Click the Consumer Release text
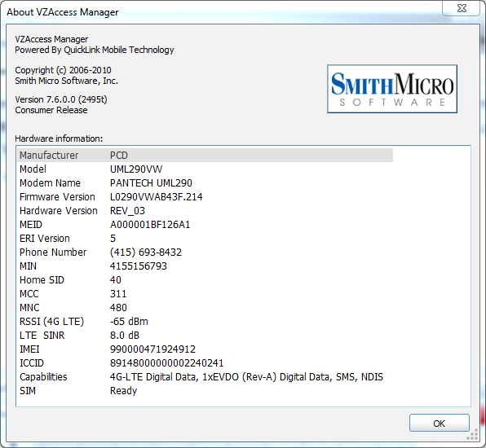The image size is (486, 448). [x=51, y=110]
